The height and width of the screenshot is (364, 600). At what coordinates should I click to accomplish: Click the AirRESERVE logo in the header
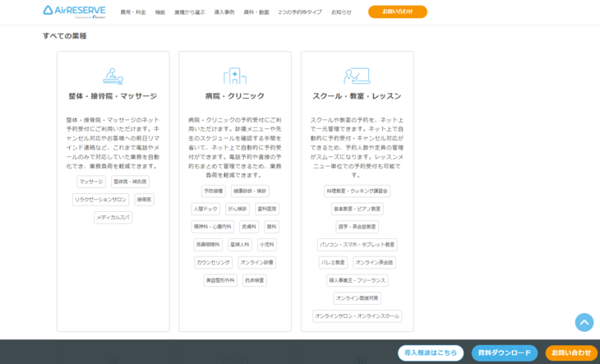[74, 12]
